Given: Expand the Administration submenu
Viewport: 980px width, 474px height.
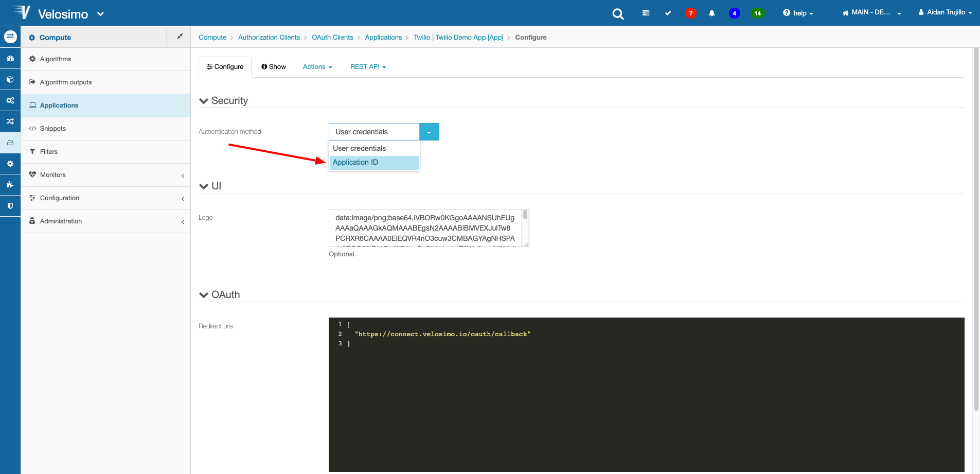Looking at the screenshot, I should (x=105, y=221).
